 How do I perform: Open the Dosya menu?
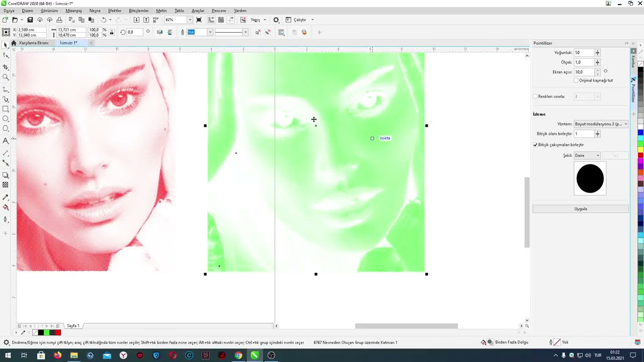click(x=9, y=11)
